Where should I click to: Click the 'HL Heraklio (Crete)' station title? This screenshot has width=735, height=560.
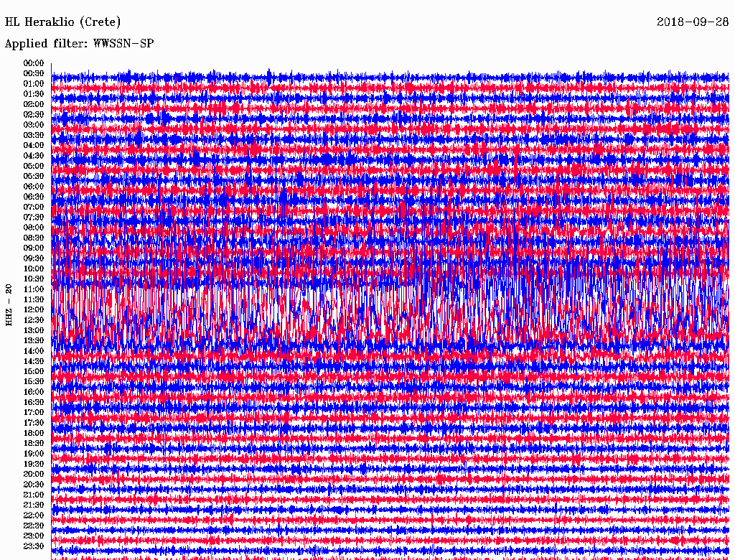(63, 22)
